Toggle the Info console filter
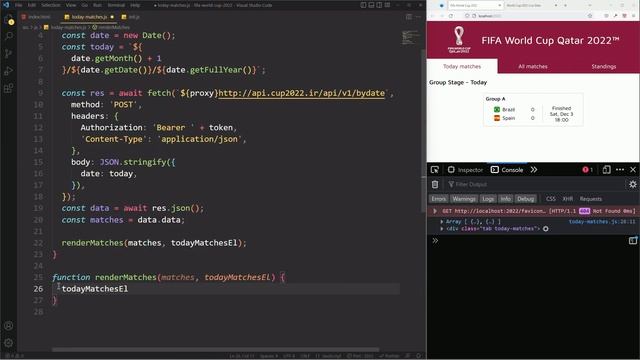The image size is (640, 360). [x=506, y=199]
